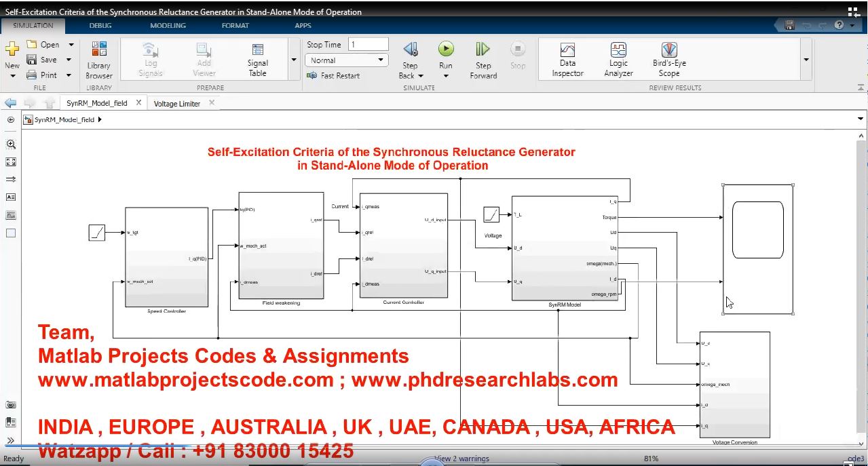Expand the Review Results gallery arrow

coord(806,60)
